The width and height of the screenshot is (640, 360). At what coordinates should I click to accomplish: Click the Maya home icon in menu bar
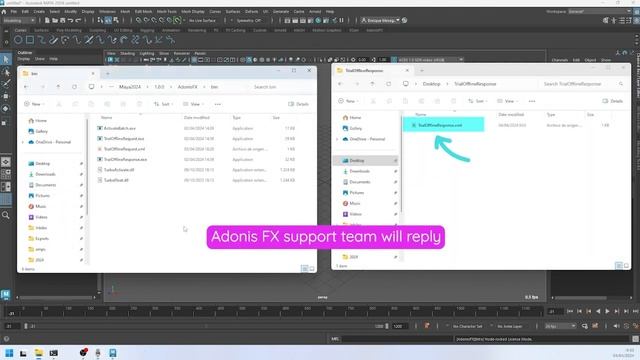pos(4,12)
